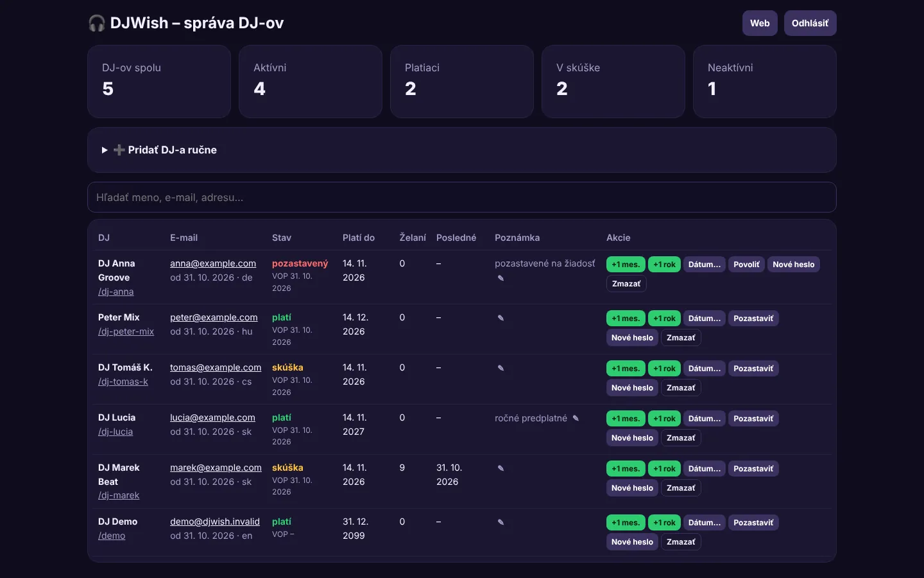Click Nové heslo for DJ Tomáš K.
This screenshot has height=578, width=924.
[632, 388]
